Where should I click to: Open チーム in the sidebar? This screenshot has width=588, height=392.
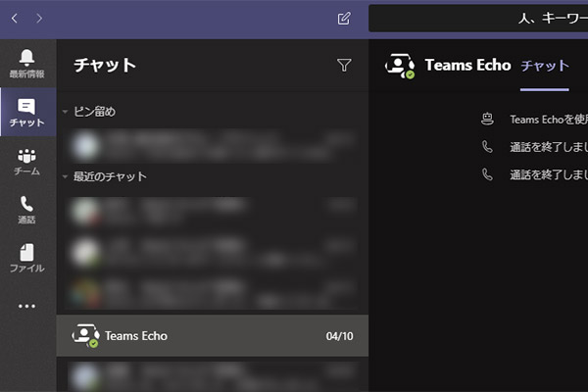tap(27, 162)
